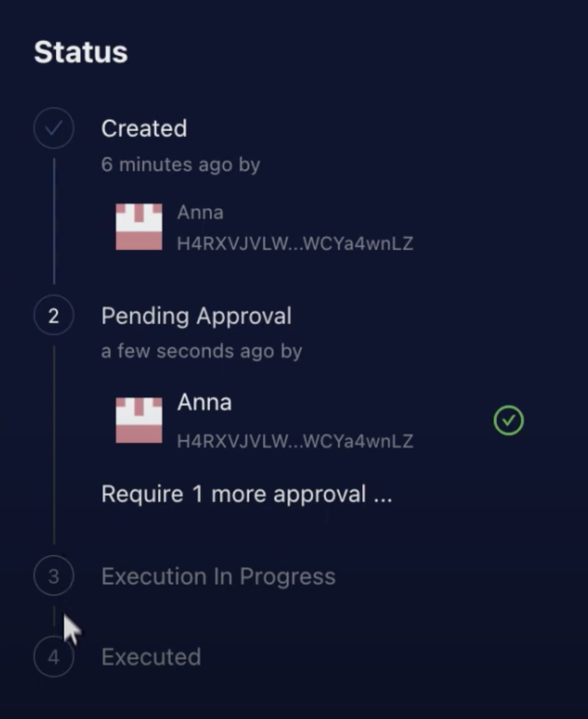588x719 pixels.
Task: Copy wallet address under Pending Approval
Action: pyautogui.click(x=295, y=441)
